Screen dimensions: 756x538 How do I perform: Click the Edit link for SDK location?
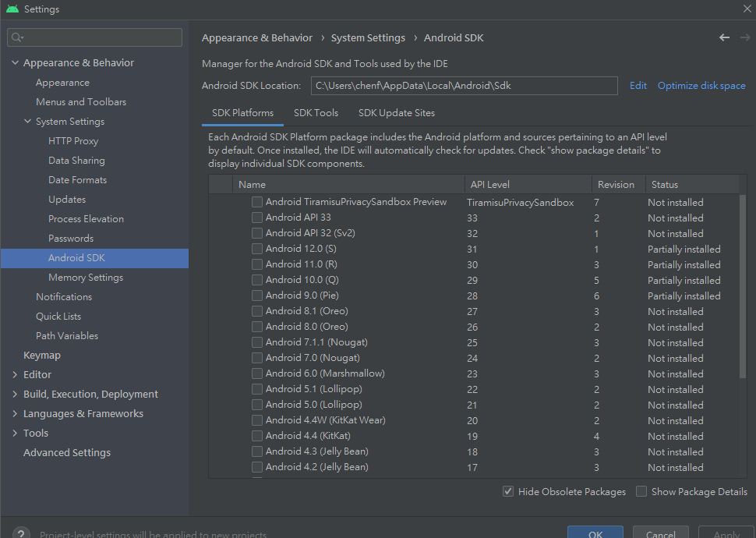[638, 86]
